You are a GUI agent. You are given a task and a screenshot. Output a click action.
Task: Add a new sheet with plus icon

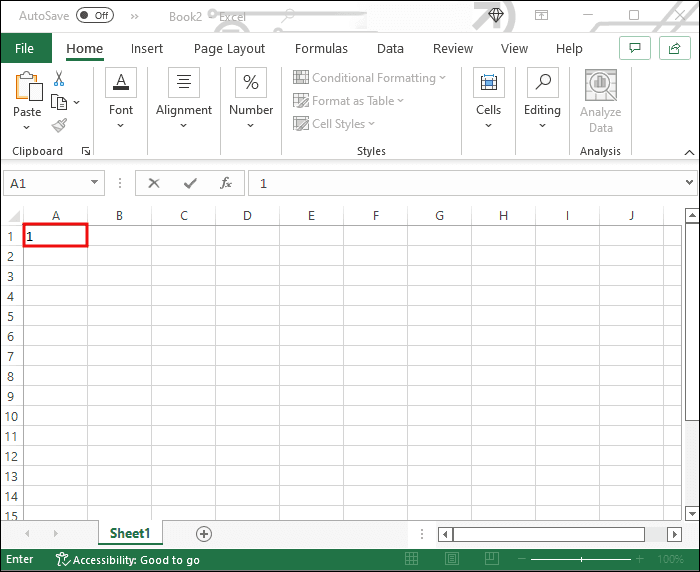(x=204, y=534)
